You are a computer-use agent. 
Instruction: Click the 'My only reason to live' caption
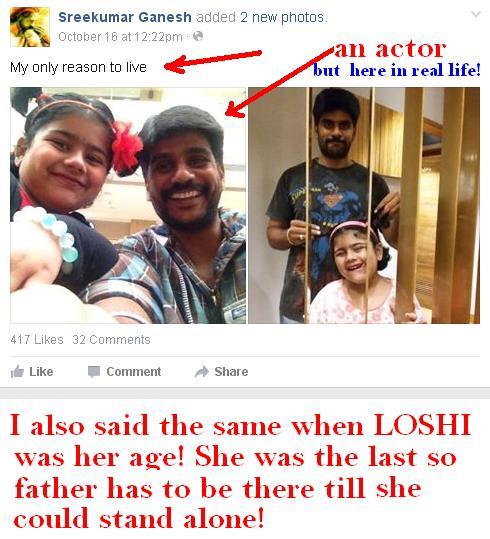[x=78, y=67]
